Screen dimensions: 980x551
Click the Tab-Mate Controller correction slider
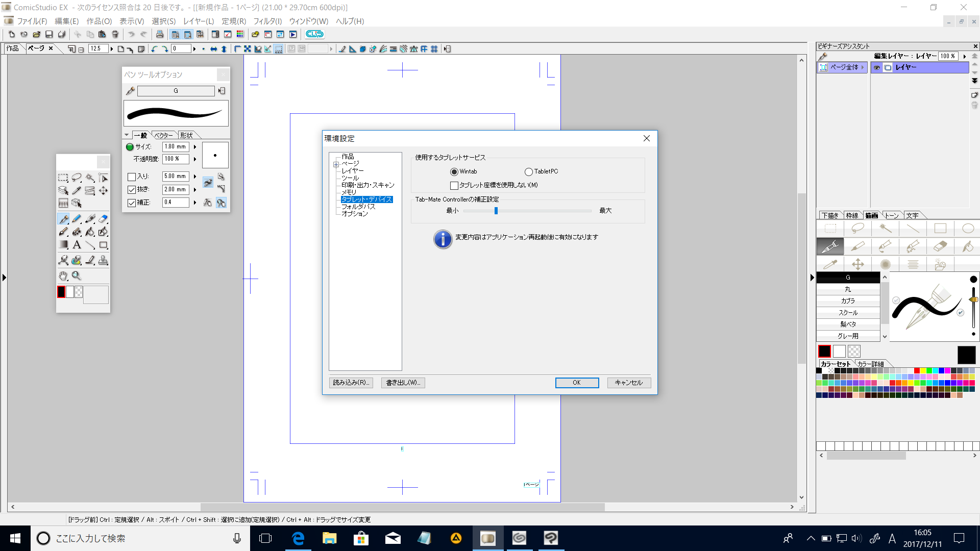(496, 211)
